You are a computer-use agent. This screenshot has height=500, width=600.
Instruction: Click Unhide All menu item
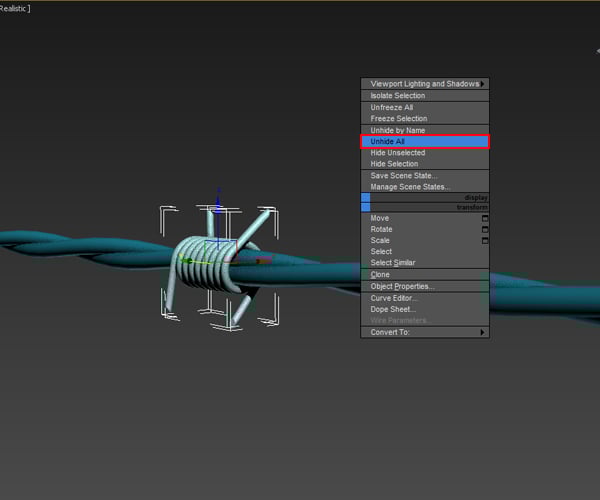tap(425, 142)
